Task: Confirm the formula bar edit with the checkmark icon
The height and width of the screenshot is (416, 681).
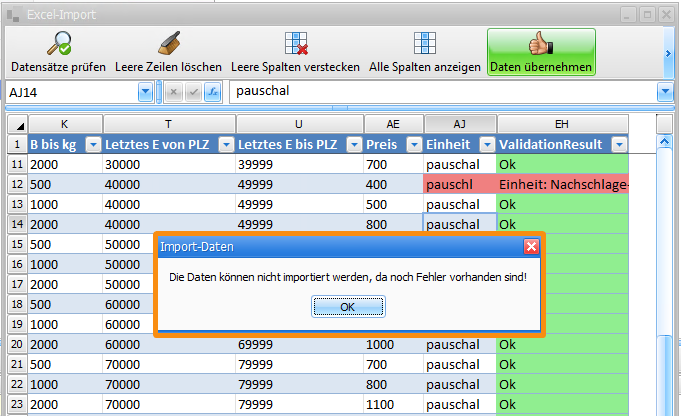Action: point(193,92)
